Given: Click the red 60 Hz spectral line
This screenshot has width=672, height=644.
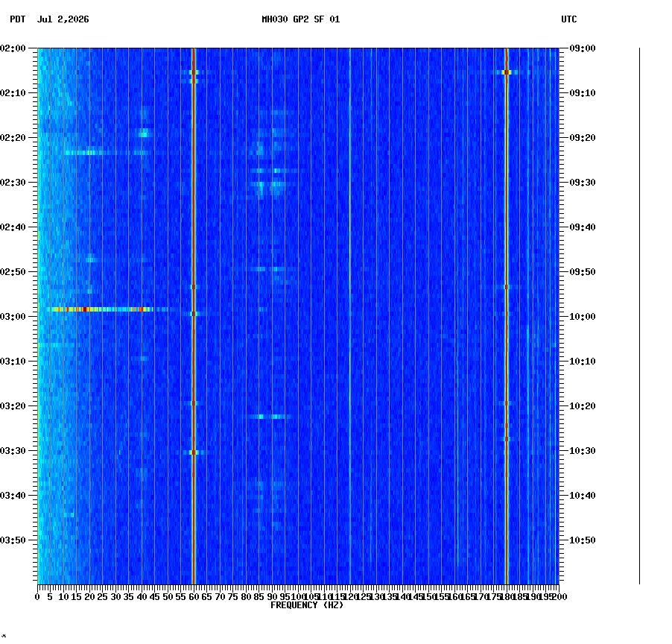Looking at the screenshot, I should click(x=194, y=316).
